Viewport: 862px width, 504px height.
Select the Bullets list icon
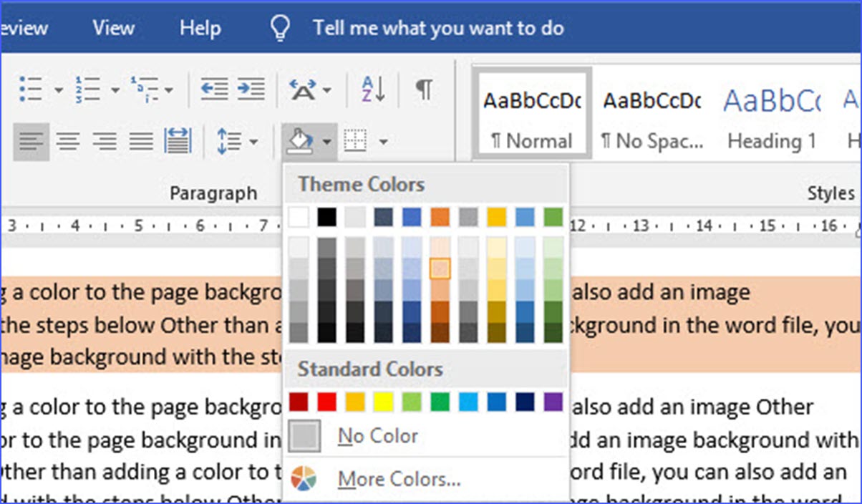[x=32, y=89]
